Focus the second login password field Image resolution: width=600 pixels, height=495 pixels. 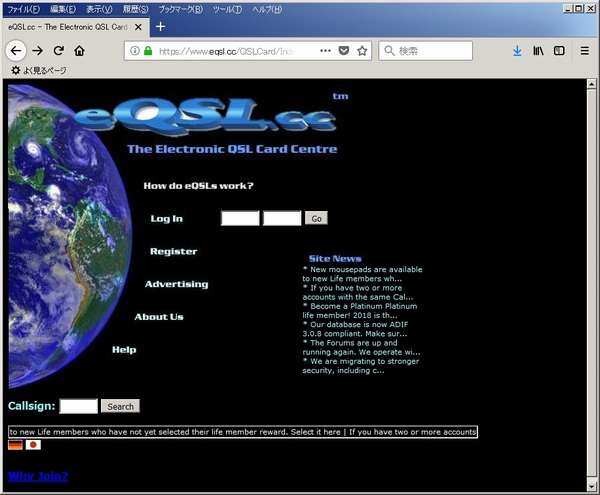click(x=282, y=218)
